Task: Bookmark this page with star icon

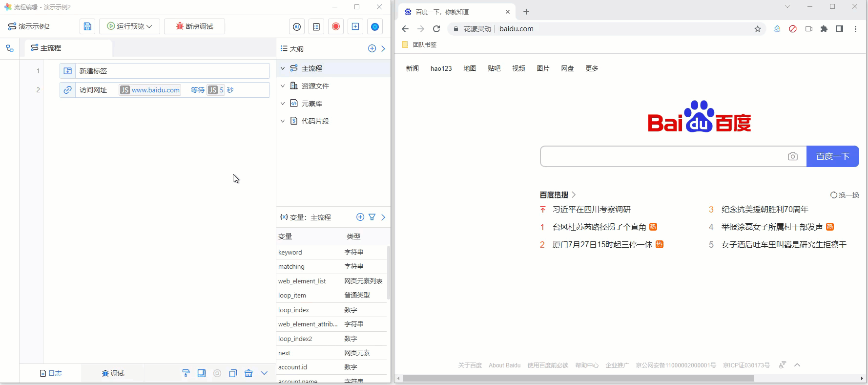Action: pyautogui.click(x=758, y=29)
